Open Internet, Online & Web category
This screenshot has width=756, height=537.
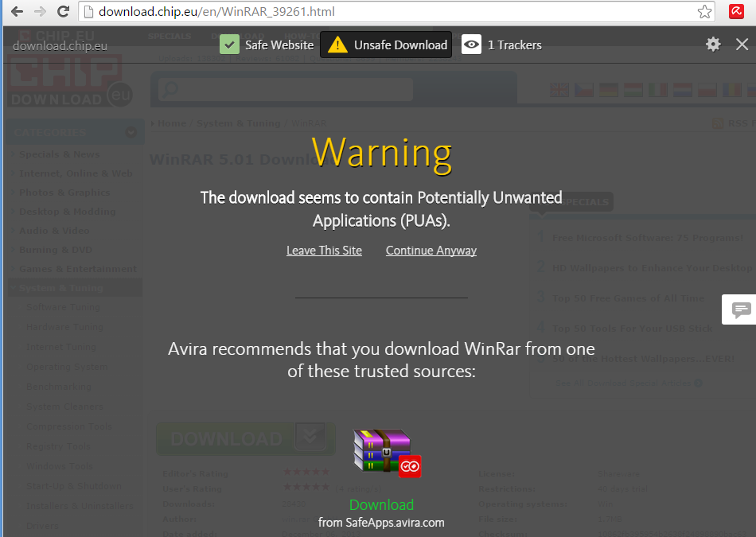[76, 173]
